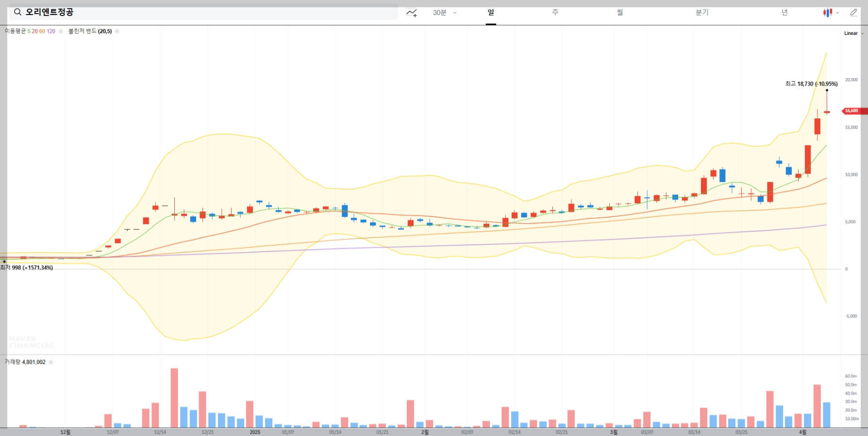Click the 5-period moving average value
The image size is (868, 436).
click(x=29, y=31)
